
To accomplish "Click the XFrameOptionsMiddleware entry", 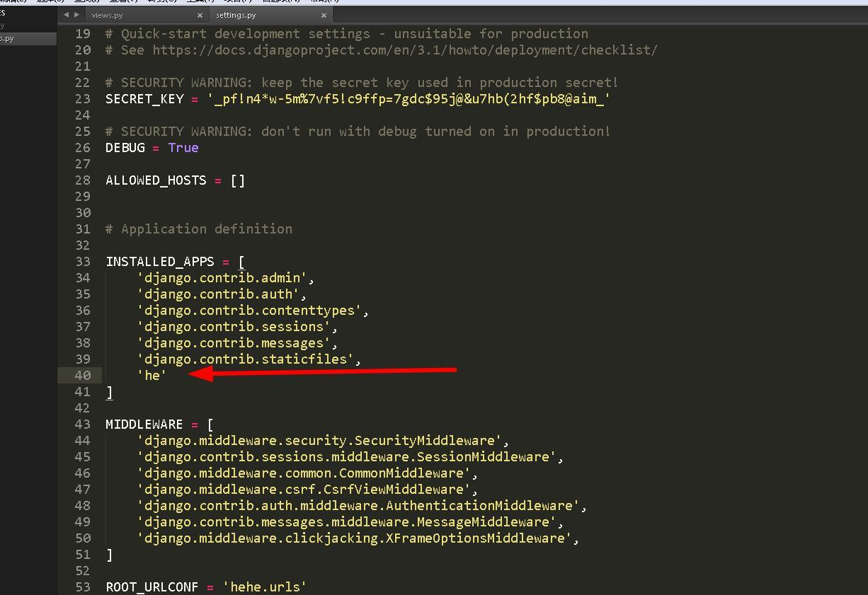I will click(354, 538).
